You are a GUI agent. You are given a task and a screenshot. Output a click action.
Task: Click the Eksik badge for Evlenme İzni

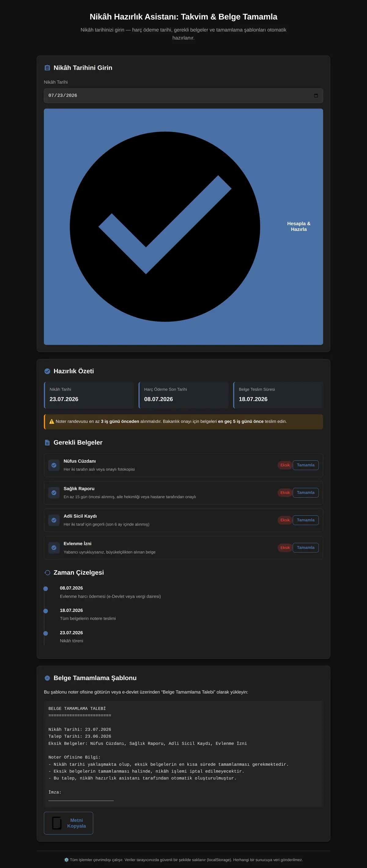285,548
